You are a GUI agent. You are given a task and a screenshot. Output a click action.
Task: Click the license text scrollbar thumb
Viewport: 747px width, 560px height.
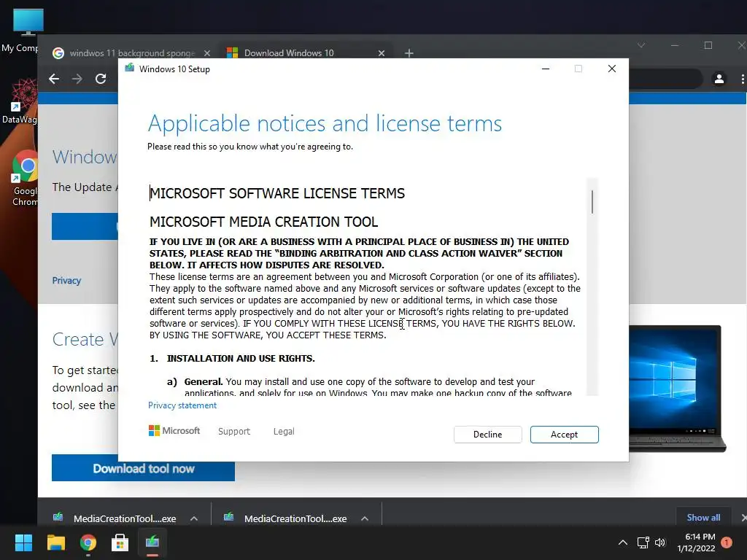pyautogui.click(x=592, y=201)
